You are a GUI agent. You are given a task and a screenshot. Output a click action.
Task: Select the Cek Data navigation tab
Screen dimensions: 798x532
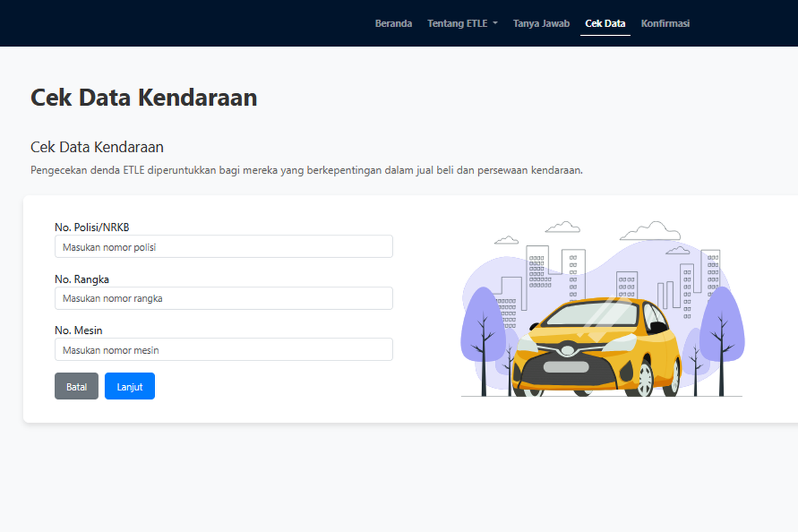tap(604, 23)
